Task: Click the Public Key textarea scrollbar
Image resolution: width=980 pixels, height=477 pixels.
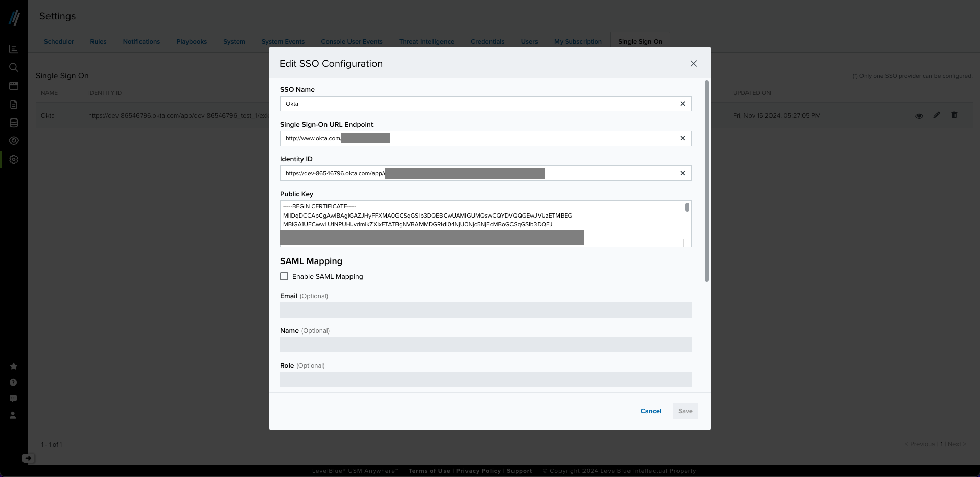Action: coord(687,207)
